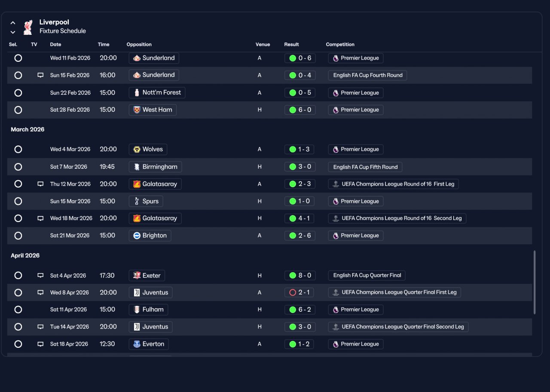Click Wolves club badge icon

click(x=137, y=149)
